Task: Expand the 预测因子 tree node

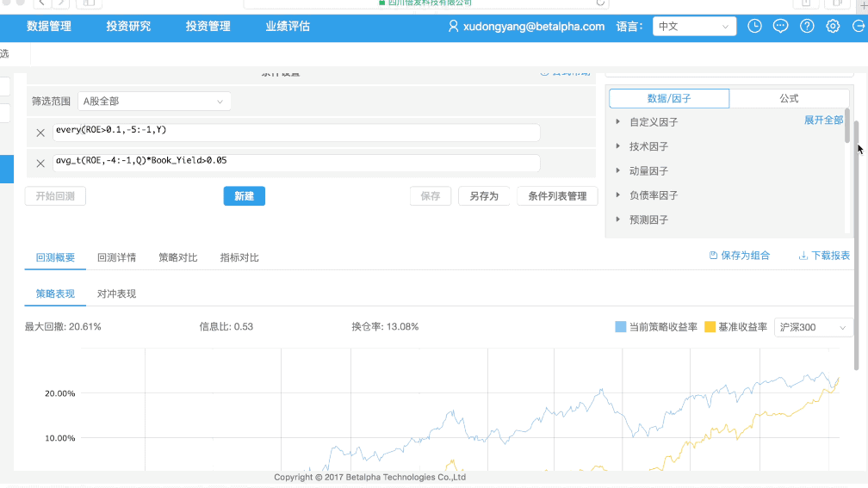Action: 617,219
